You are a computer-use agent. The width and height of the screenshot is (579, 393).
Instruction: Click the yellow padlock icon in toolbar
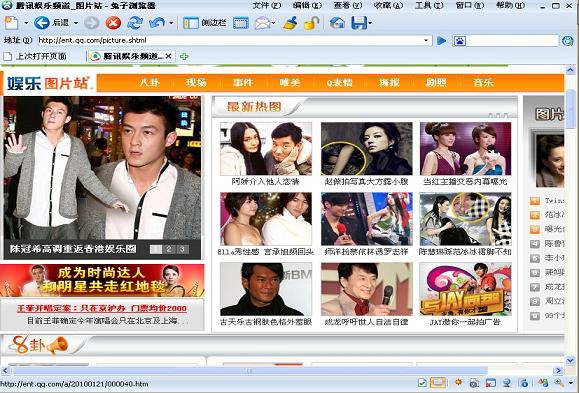pyautogui.click(x=312, y=23)
